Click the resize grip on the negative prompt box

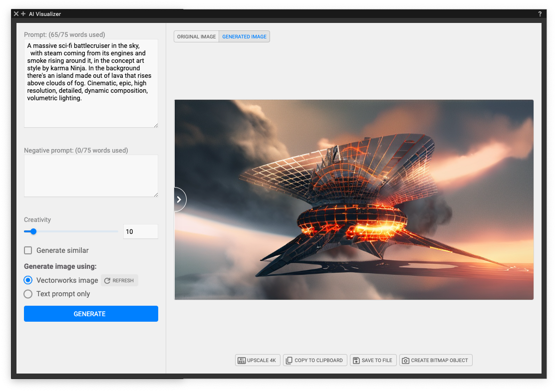[156, 194]
